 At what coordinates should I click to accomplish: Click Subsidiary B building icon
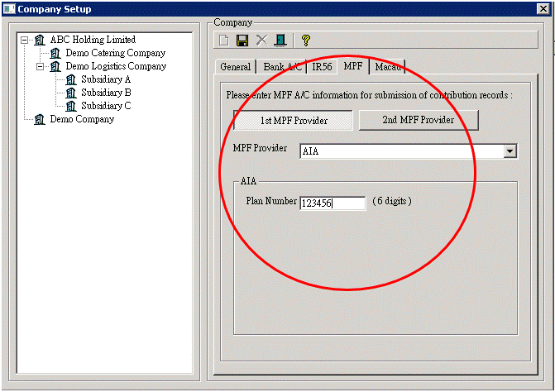pyautogui.click(x=71, y=93)
